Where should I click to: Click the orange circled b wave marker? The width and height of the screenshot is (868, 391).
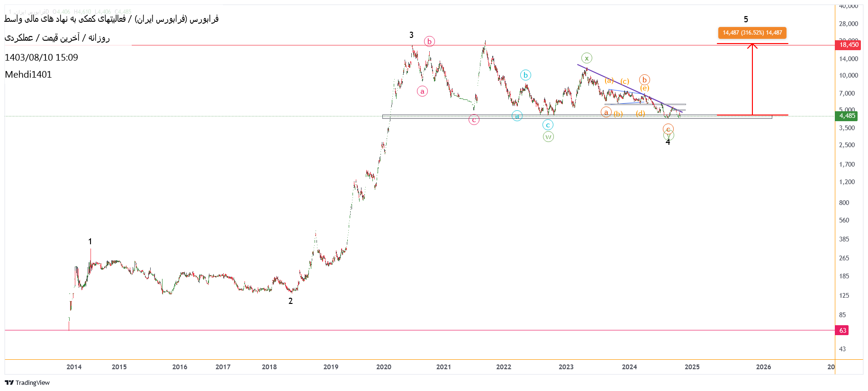pyautogui.click(x=644, y=80)
